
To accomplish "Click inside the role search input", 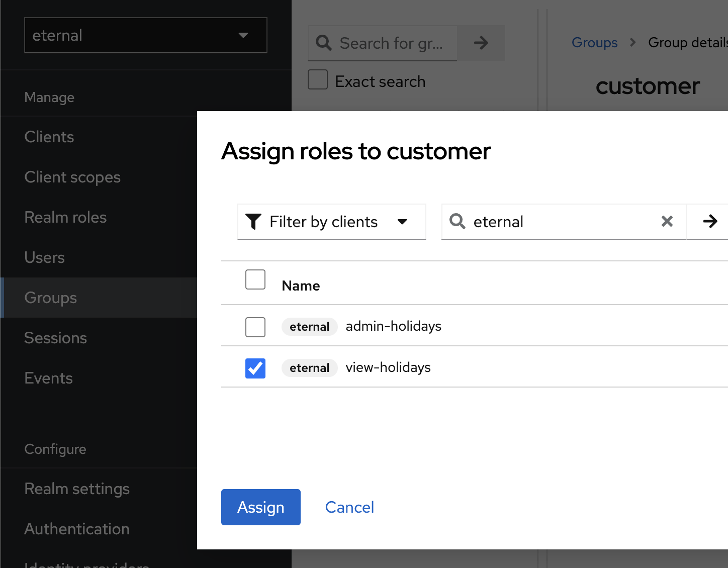I will [x=553, y=221].
